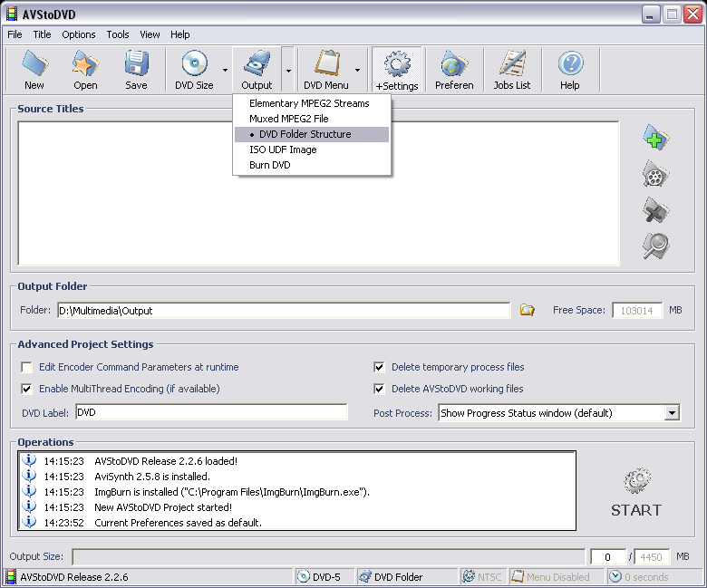The image size is (707, 588).
Task: Click NTSC status bar entry
Action: [x=482, y=577]
